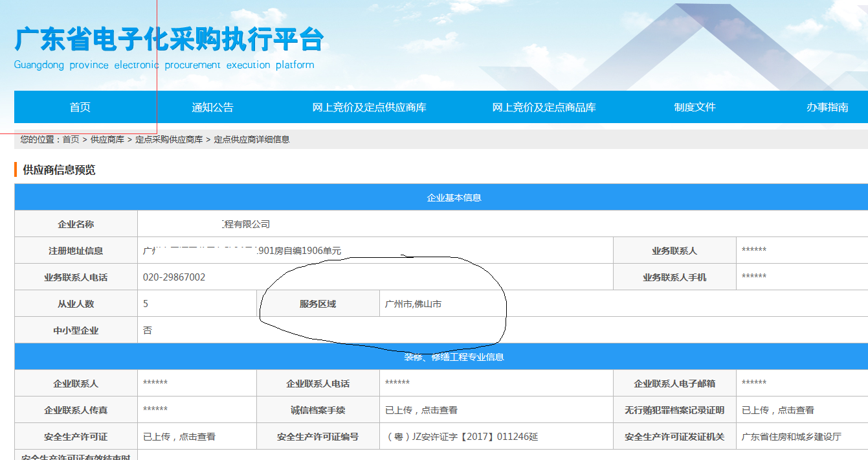Screen dimensions: 868x460
Task: Open 网上竞价及定点商品库 in the navigation bar
Action: point(544,106)
